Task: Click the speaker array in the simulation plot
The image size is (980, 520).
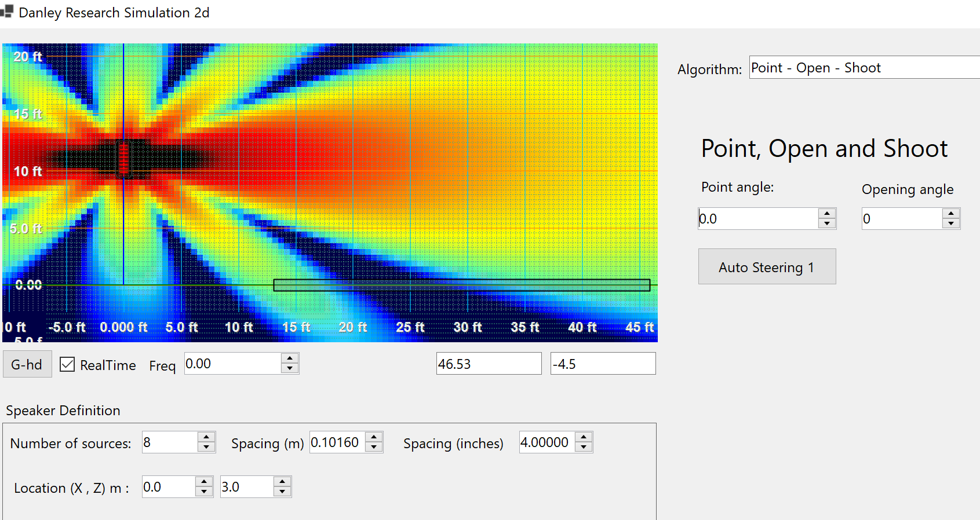Action: click(123, 159)
